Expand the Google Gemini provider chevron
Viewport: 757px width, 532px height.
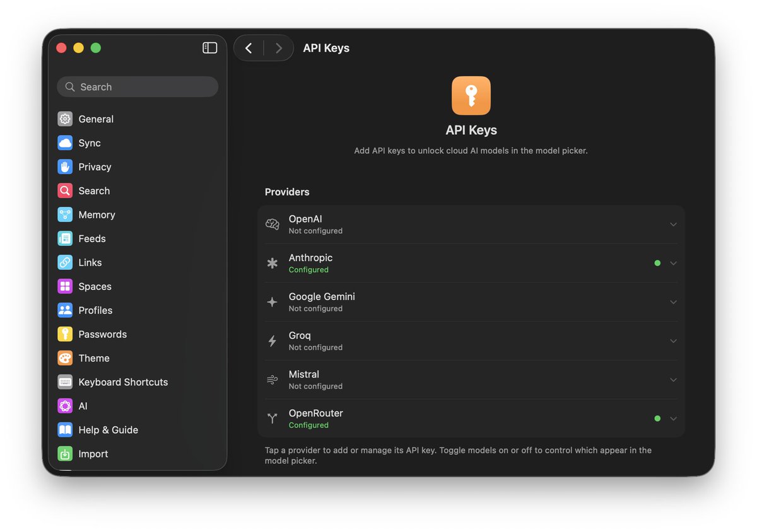coord(673,303)
